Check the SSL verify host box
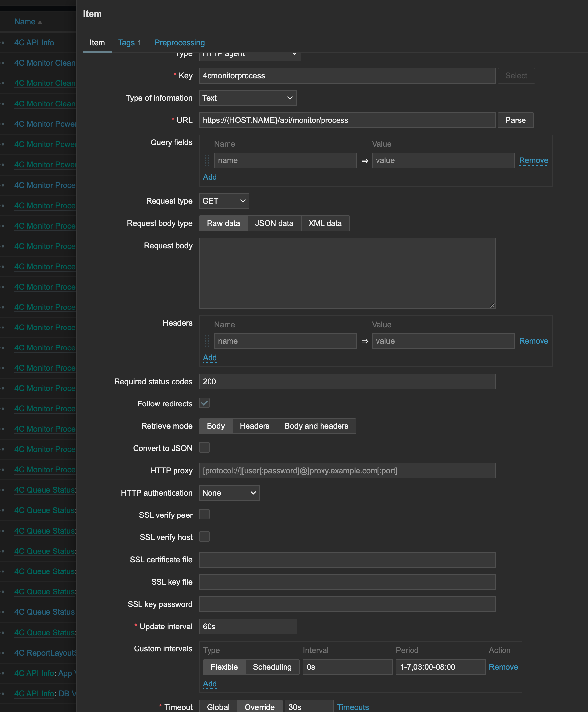 204,537
